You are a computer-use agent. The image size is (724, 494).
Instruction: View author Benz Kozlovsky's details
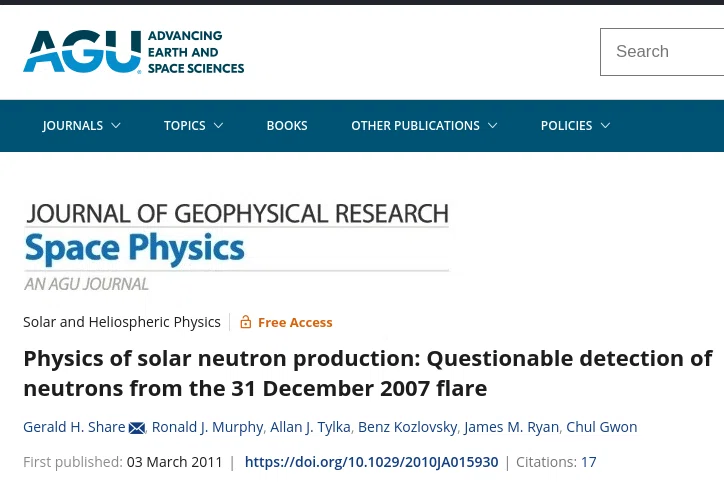tap(408, 427)
